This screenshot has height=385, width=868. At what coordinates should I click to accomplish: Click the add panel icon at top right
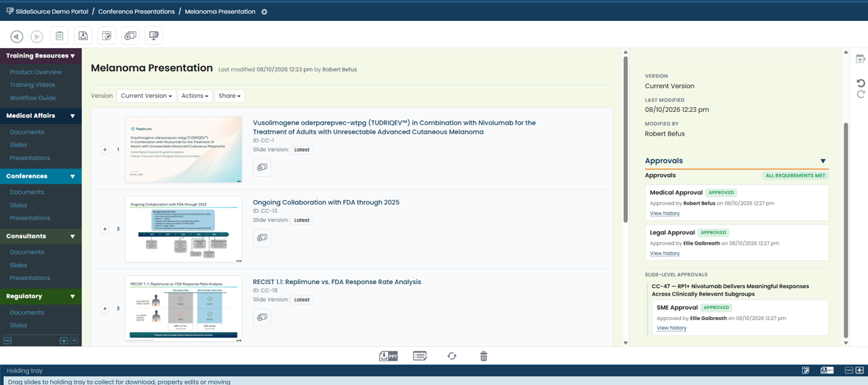pos(861,60)
